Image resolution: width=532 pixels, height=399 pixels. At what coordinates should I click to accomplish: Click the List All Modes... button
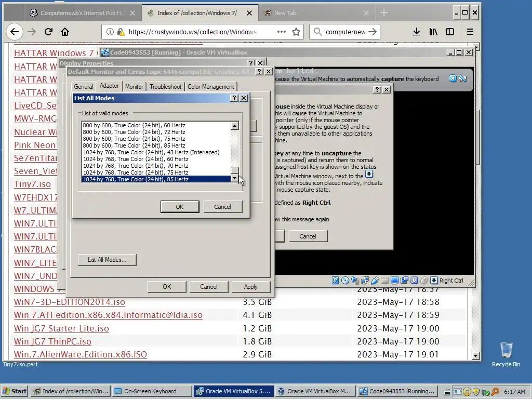point(107,260)
